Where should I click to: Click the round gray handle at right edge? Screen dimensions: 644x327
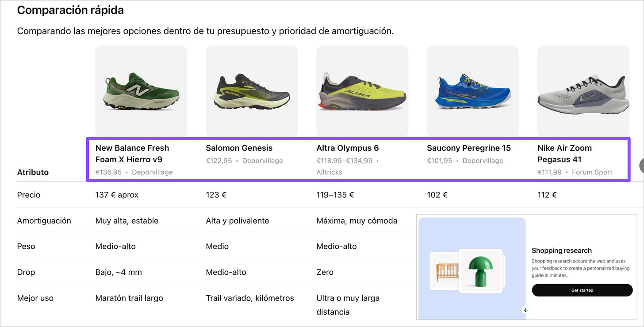click(x=642, y=165)
